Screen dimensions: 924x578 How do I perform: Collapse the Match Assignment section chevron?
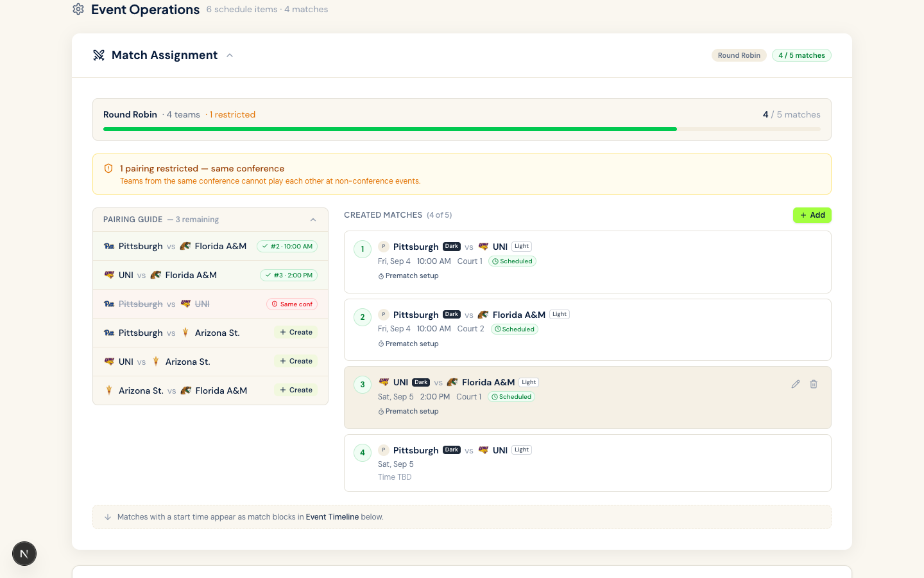(x=230, y=55)
